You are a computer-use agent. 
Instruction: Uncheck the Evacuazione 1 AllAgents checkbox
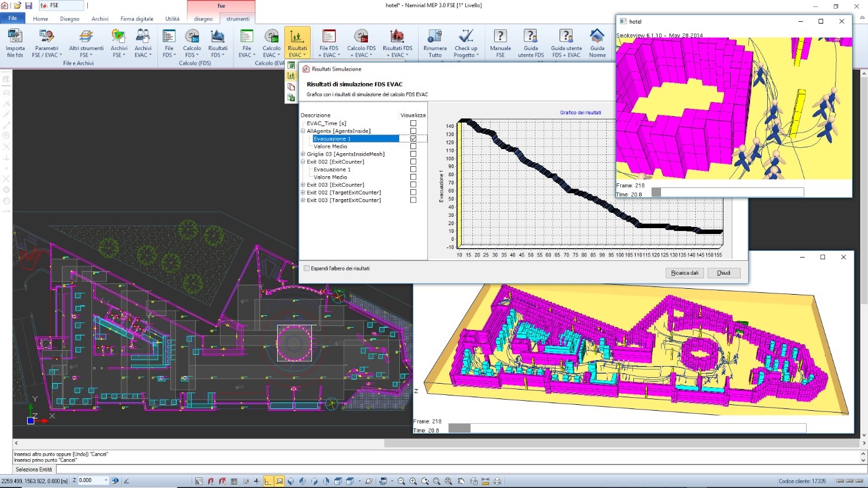pyautogui.click(x=413, y=139)
